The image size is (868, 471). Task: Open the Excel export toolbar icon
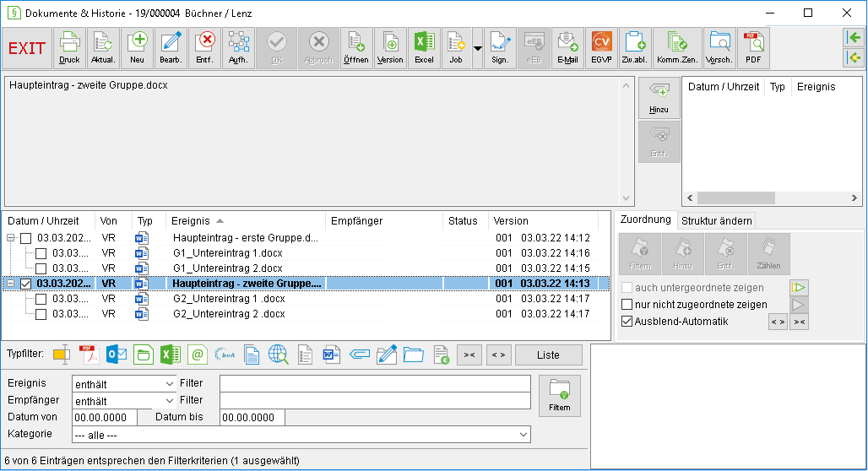pyautogui.click(x=424, y=48)
